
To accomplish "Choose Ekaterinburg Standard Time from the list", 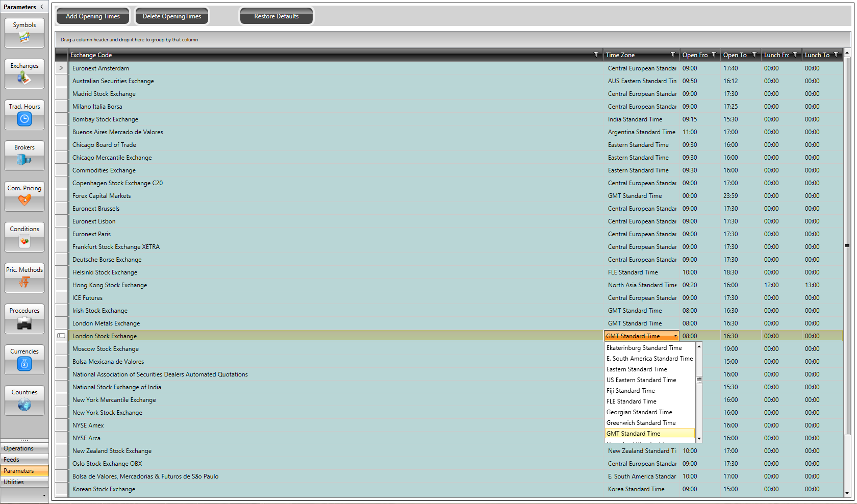I will 644,348.
